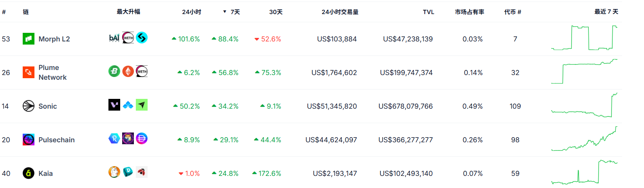This screenshot has height=188, width=644.
Task: Click the Morph L2 chain logo
Action: click(29, 39)
